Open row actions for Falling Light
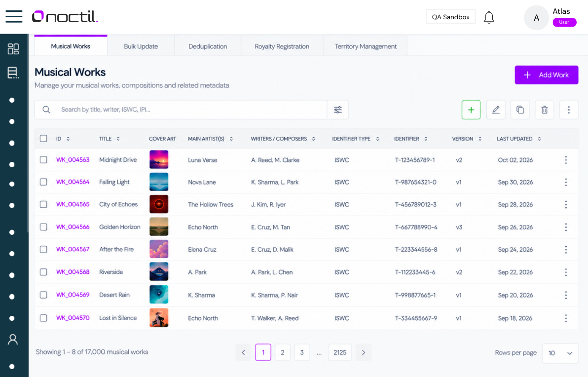Screen dimensions: 588x377 (x=566, y=182)
